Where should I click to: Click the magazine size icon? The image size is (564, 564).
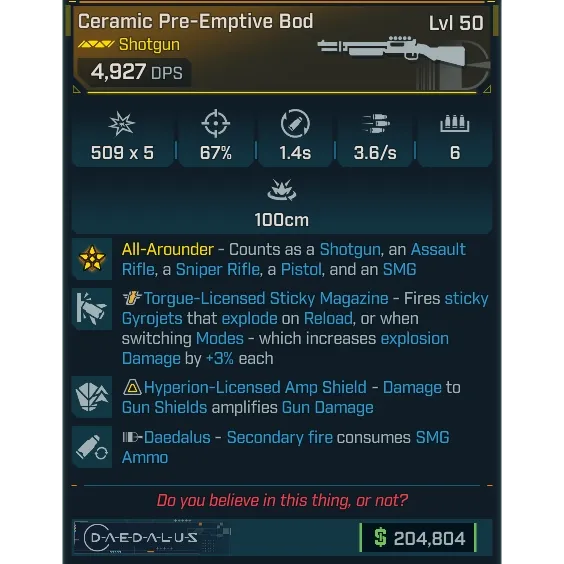tap(455, 123)
